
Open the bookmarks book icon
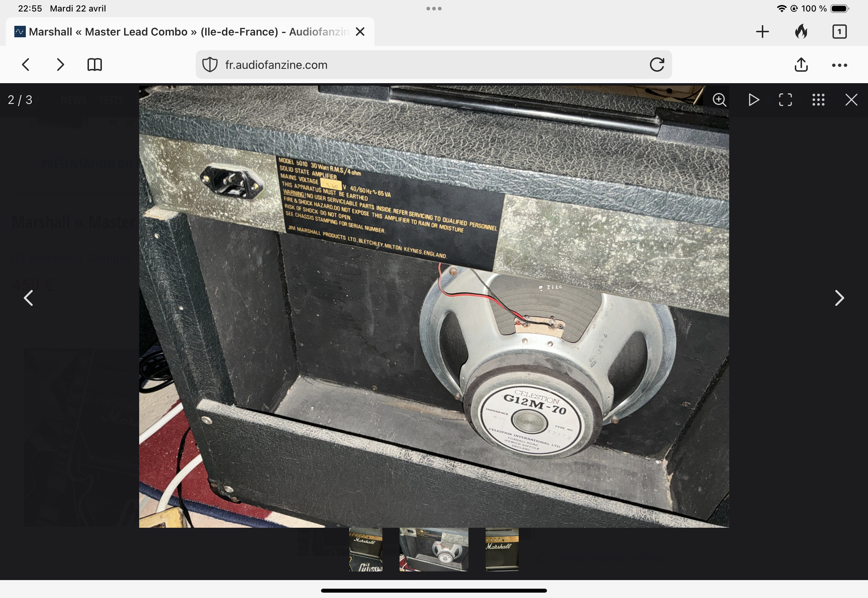click(94, 65)
